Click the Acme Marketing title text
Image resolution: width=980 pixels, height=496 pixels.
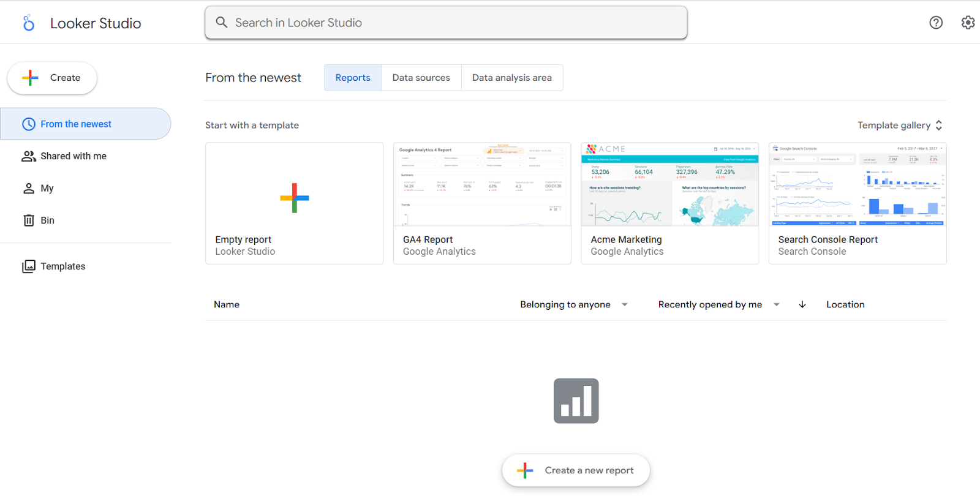coord(626,239)
